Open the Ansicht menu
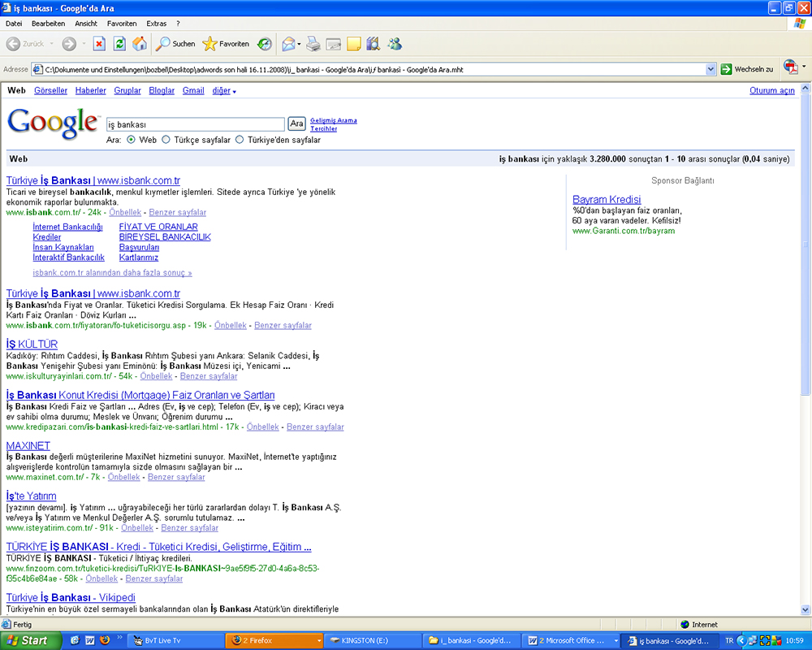Image resolution: width=812 pixels, height=650 pixels. click(86, 24)
